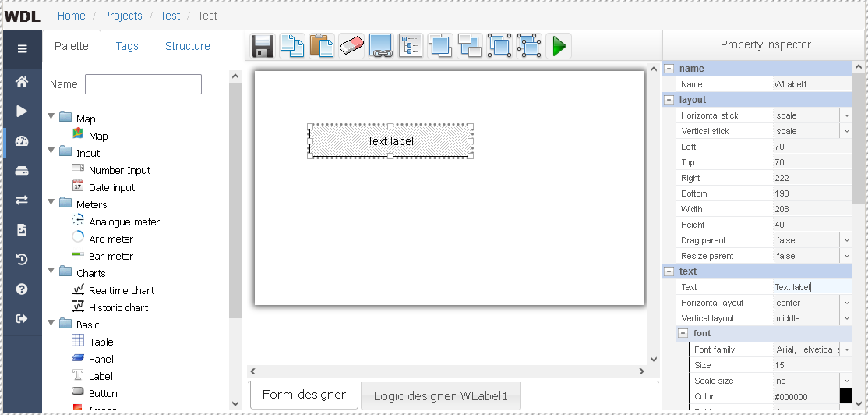Open the help question mark icon
Image resolution: width=868 pixels, height=415 pixels.
[x=22, y=289]
